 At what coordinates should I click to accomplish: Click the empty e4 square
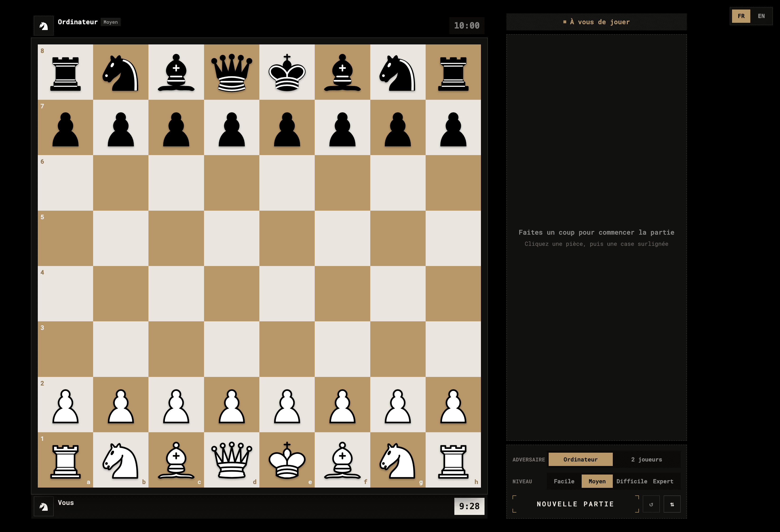[x=287, y=294]
